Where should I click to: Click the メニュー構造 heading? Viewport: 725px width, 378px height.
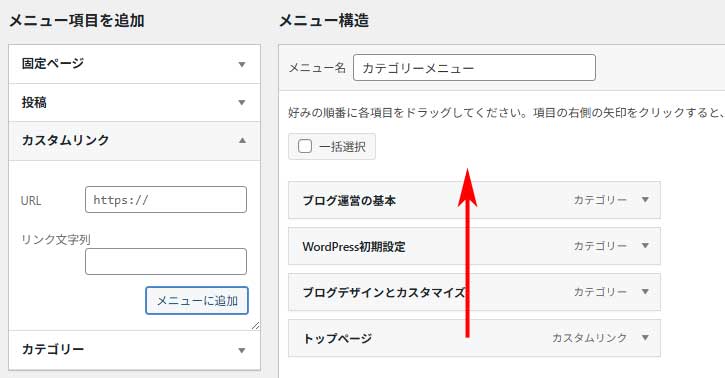tap(324, 21)
